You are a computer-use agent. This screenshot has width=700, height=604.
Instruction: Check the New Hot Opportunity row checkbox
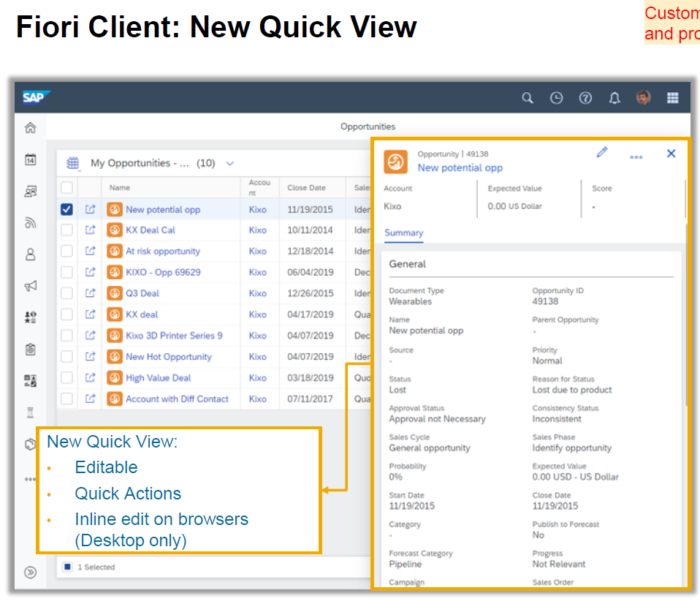(x=67, y=357)
